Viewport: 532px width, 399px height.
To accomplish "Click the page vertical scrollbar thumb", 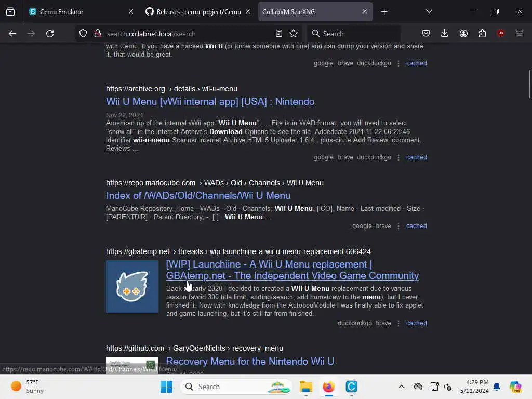I will tap(529, 84).
